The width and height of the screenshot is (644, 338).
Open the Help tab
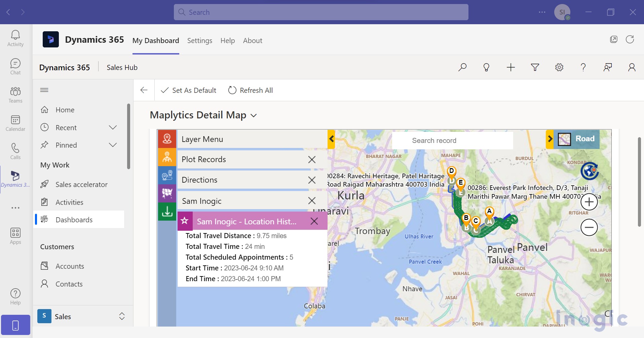point(228,41)
